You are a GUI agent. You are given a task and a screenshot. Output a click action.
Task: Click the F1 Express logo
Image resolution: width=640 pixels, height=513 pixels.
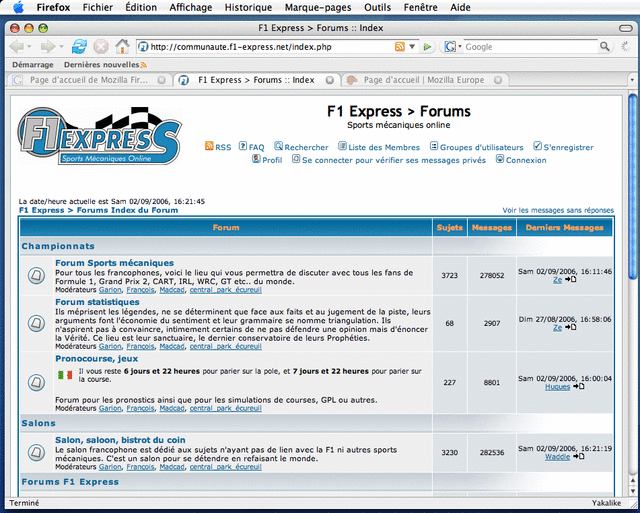(x=100, y=135)
